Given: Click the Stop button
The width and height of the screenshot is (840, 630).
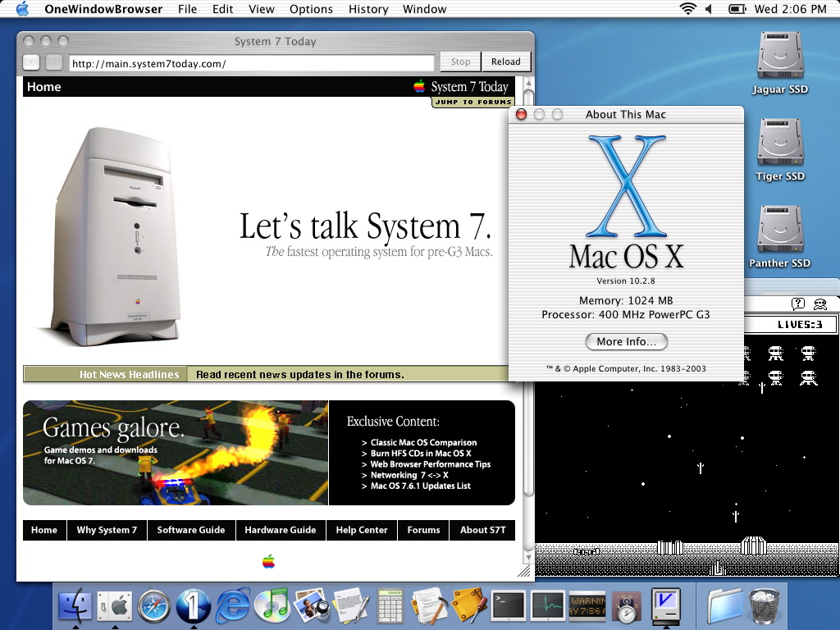Looking at the screenshot, I should point(460,62).
